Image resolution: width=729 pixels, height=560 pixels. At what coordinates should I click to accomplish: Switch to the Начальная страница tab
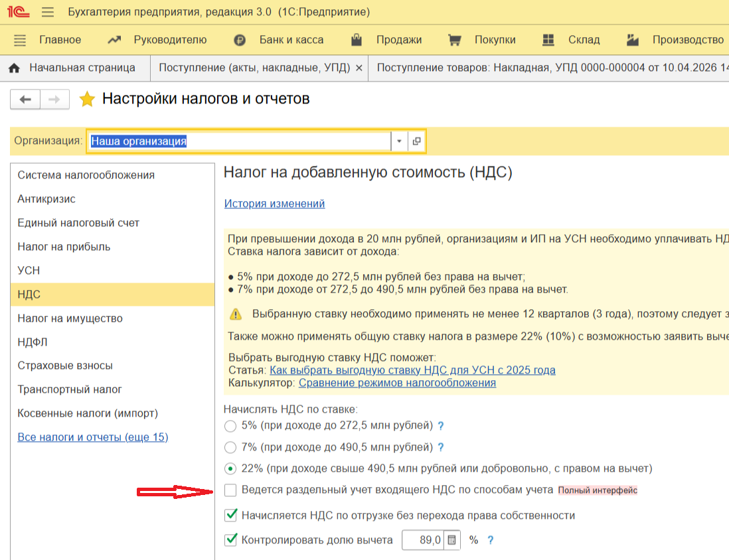75,68
